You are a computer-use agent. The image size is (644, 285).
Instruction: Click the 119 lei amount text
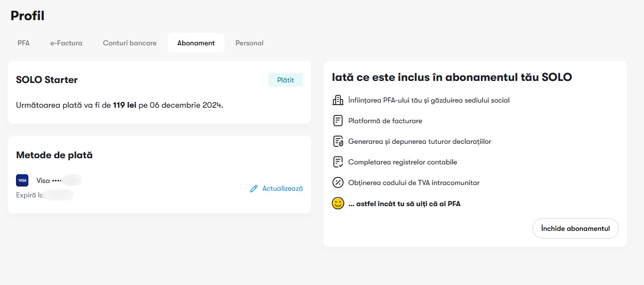click(x=125, y=105)
